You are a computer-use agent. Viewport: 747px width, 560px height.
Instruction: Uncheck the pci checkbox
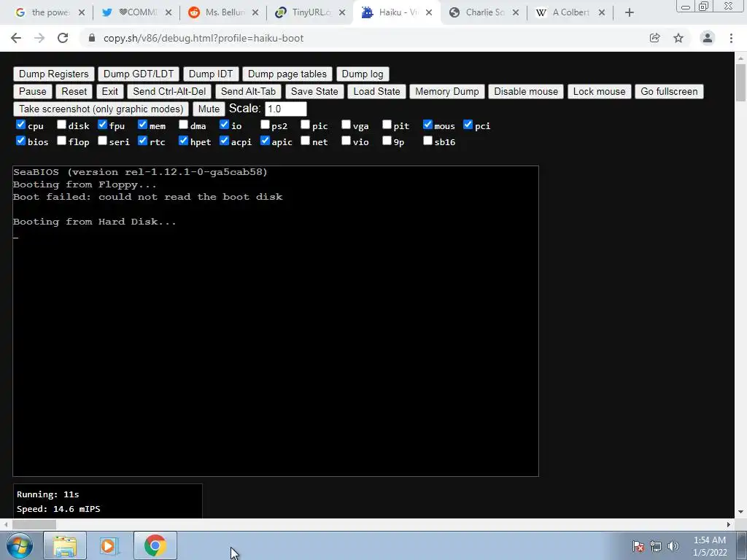468,125
